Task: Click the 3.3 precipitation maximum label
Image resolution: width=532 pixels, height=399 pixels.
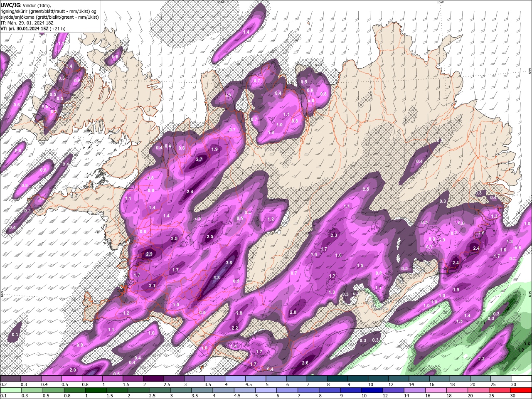Action: click(217, 278)
